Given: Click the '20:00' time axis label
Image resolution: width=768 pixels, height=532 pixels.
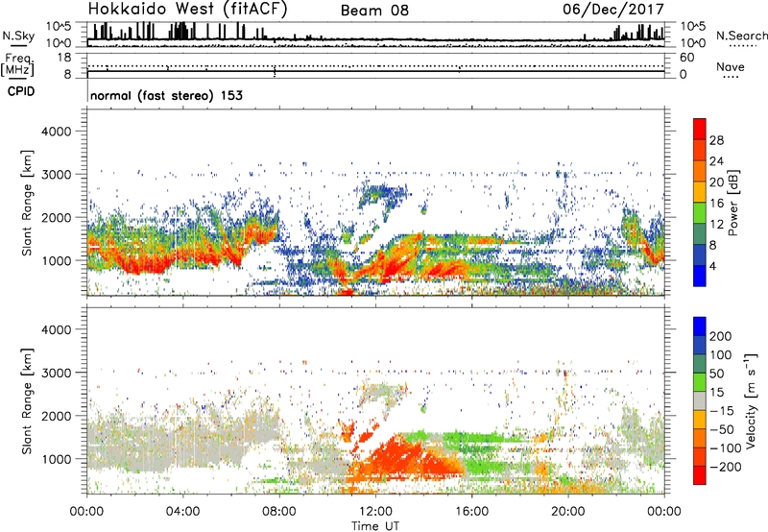Looking at the screenshot, I should (567, 511).
